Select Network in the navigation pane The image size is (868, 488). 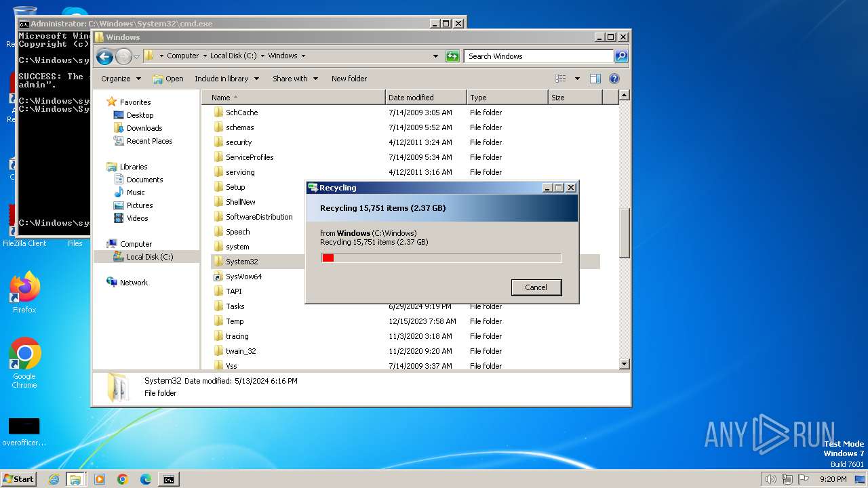(x=134, y=283)
